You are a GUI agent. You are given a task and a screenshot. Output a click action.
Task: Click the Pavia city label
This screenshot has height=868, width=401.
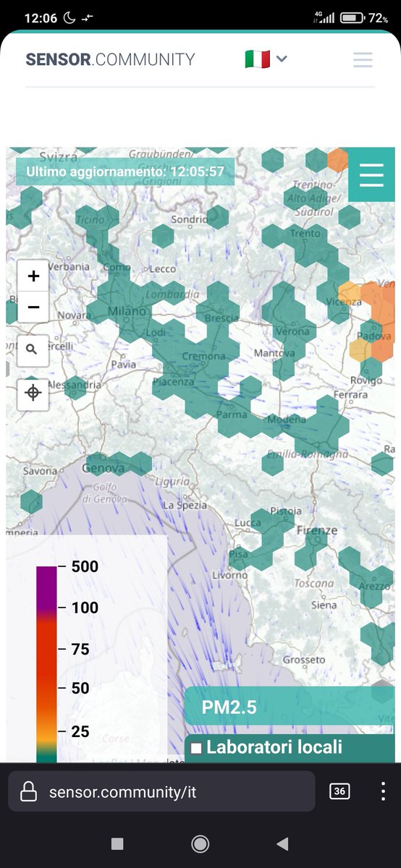pos(123,364)
